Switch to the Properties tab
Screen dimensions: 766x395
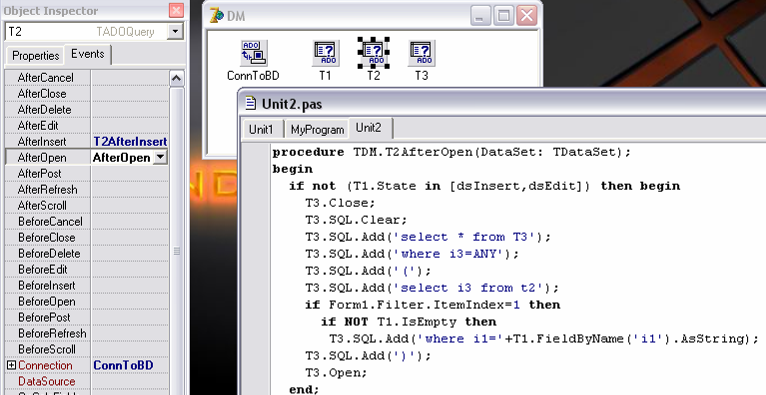tap(35, 55)
